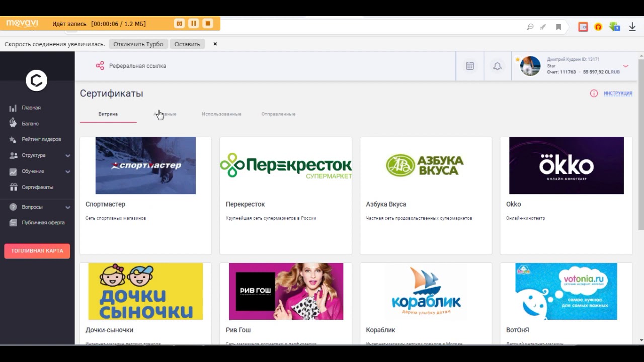Open Главная in sidebar
Viewport: 644px width, 362px height.
click(x=31, y=108)
